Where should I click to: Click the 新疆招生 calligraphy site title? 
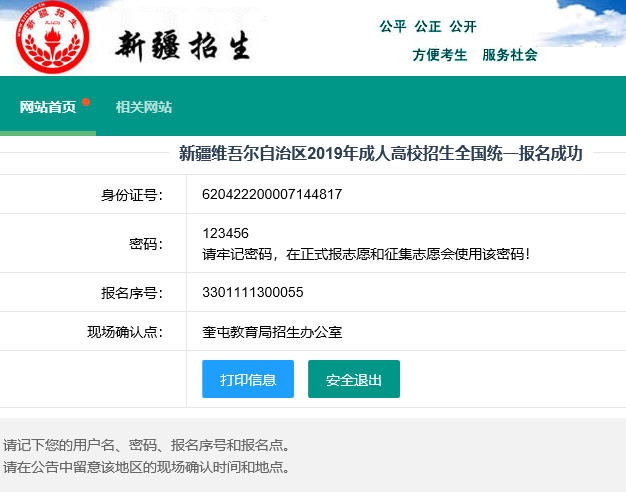point(184,45)
